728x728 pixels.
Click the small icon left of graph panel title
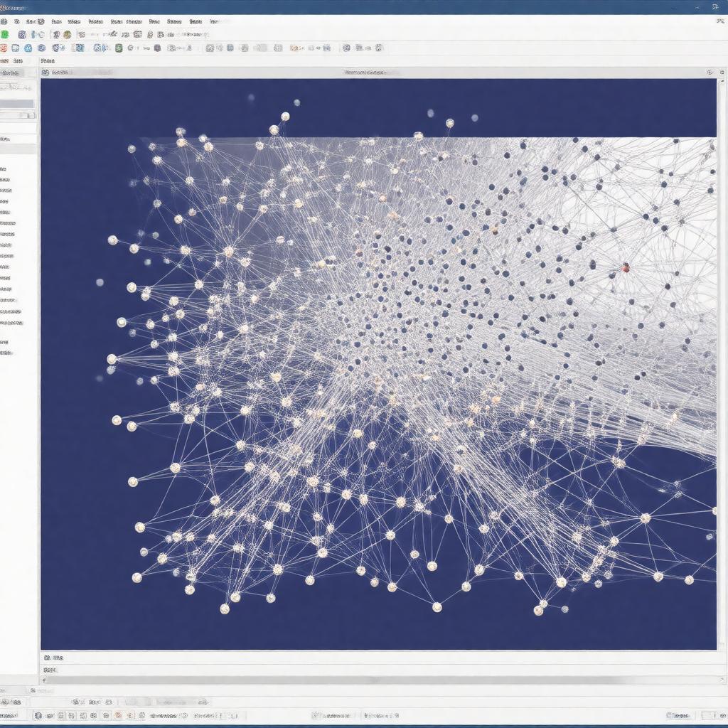(45, 72)
